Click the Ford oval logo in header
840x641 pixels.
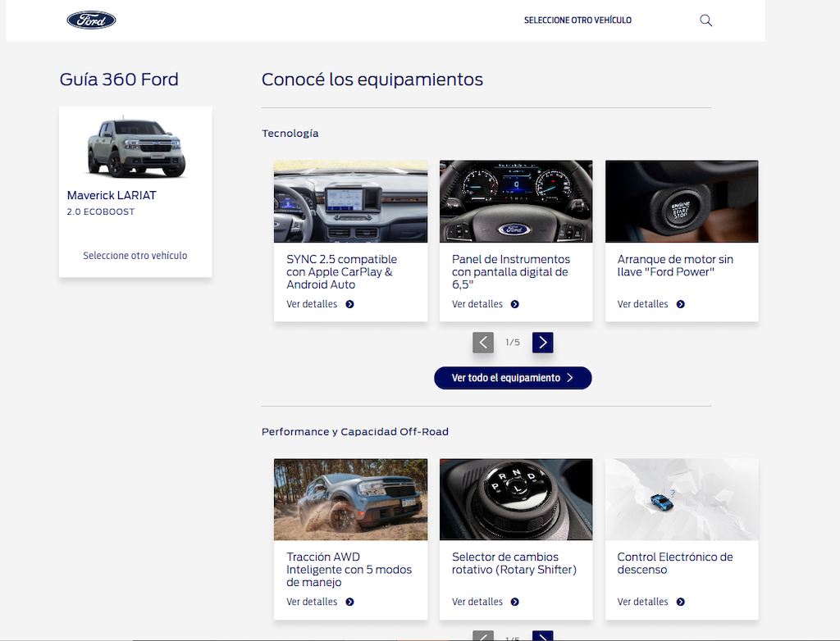[91, 20]
